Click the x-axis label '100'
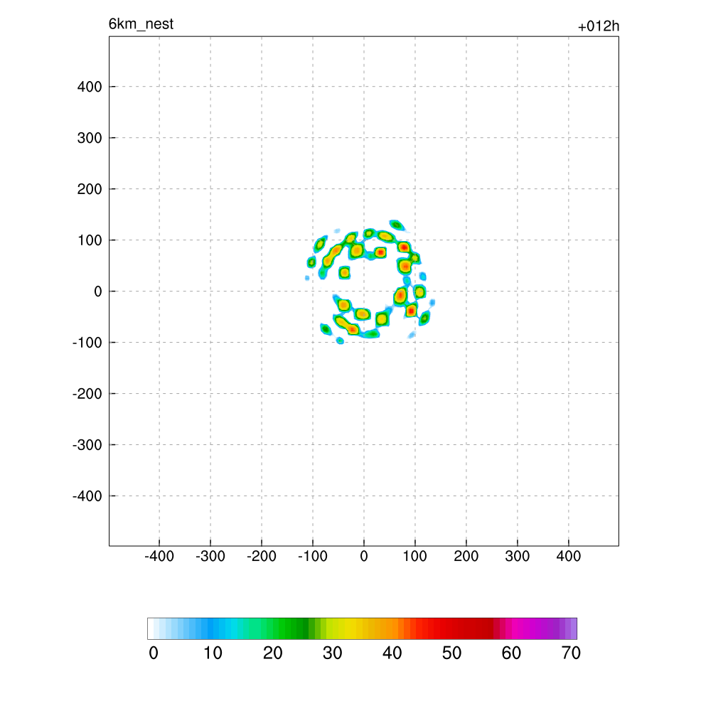Screen dimensions: 728x728 (414, 556)
